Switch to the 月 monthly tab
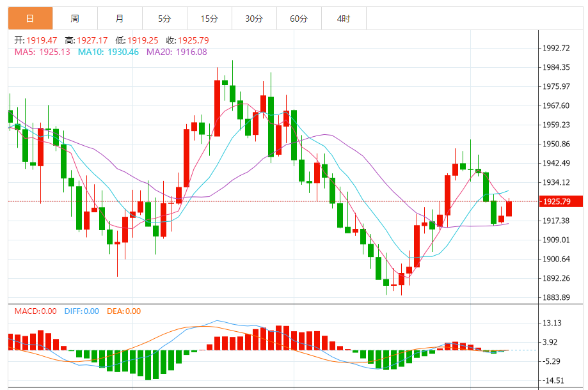The width and height of the screenshot is (588, 390). tap(120, 19)
